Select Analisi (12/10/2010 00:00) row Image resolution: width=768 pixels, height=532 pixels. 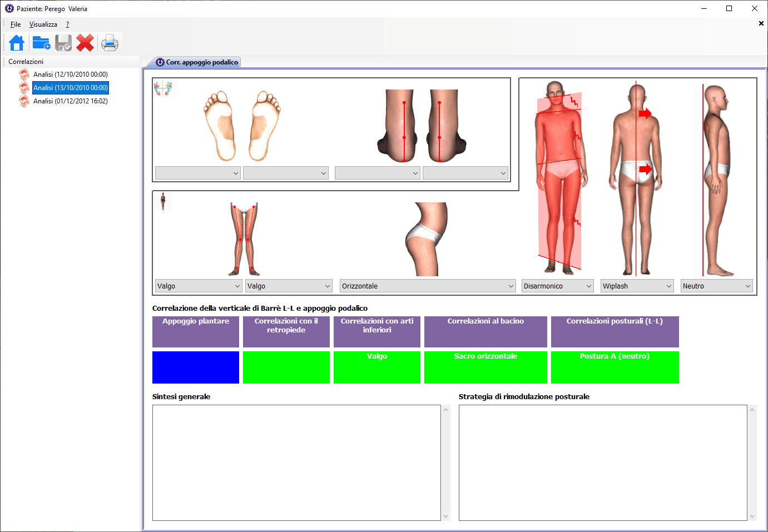71,74
